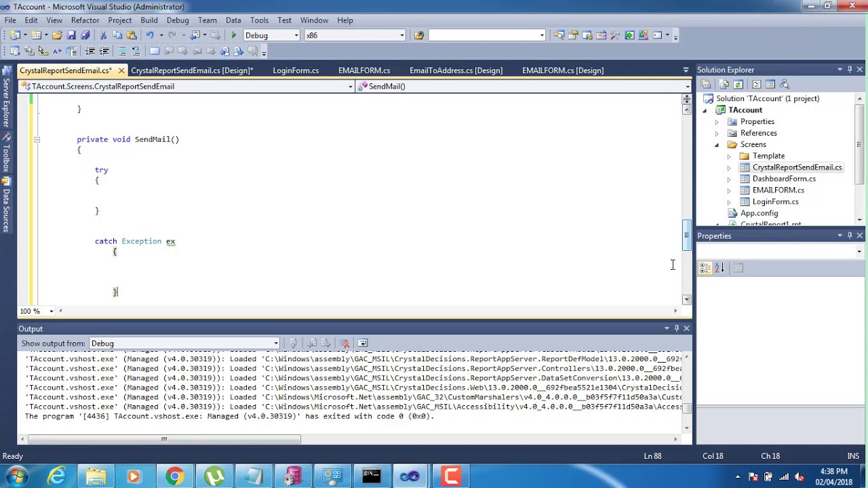Sort Properties alphabetically icon
This screenshot has width=868, height=488.
coord(719,268)
